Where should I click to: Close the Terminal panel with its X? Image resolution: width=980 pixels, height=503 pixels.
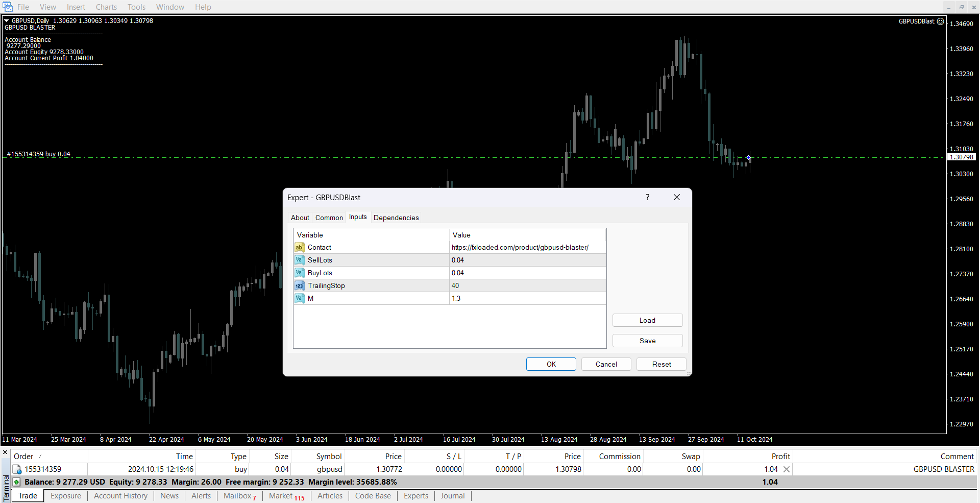tap(5, 452)
